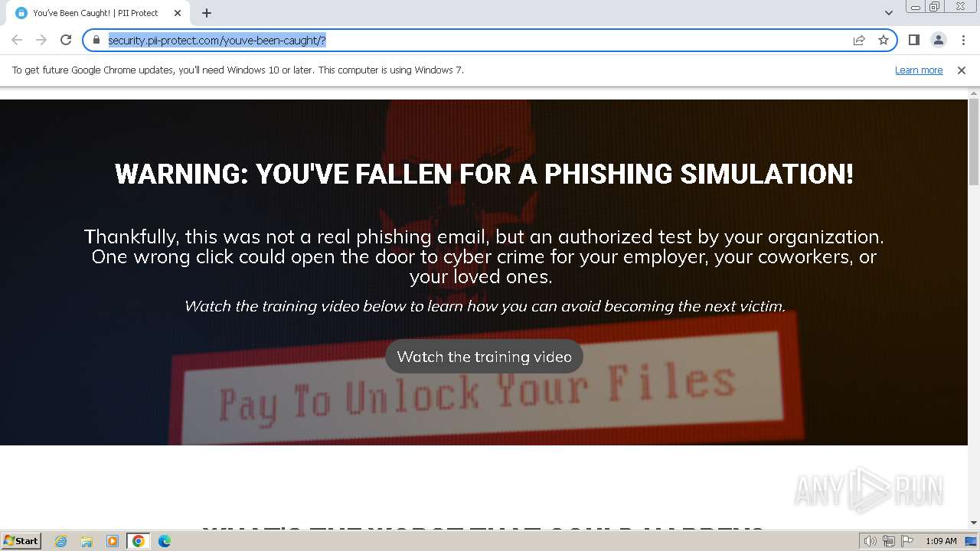Bookmark this page with the star icon

tap(884, 40)
